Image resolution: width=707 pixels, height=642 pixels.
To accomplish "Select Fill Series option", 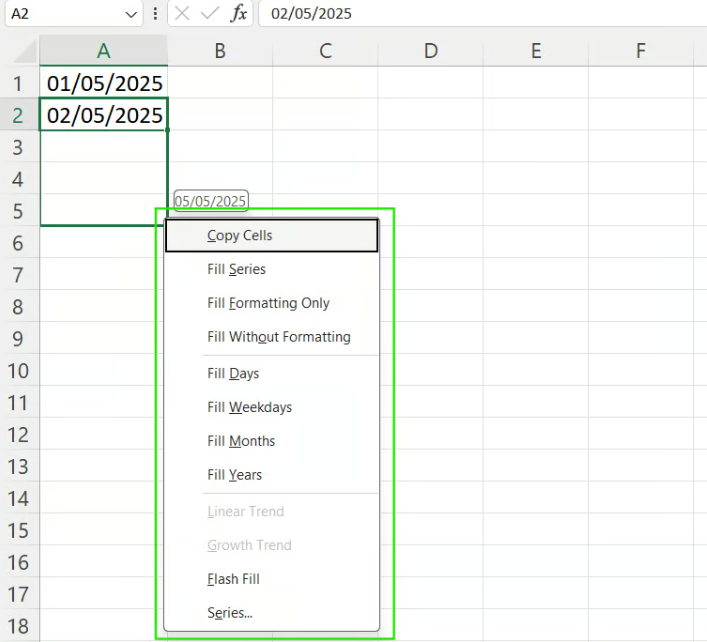I will click(236, 269).
